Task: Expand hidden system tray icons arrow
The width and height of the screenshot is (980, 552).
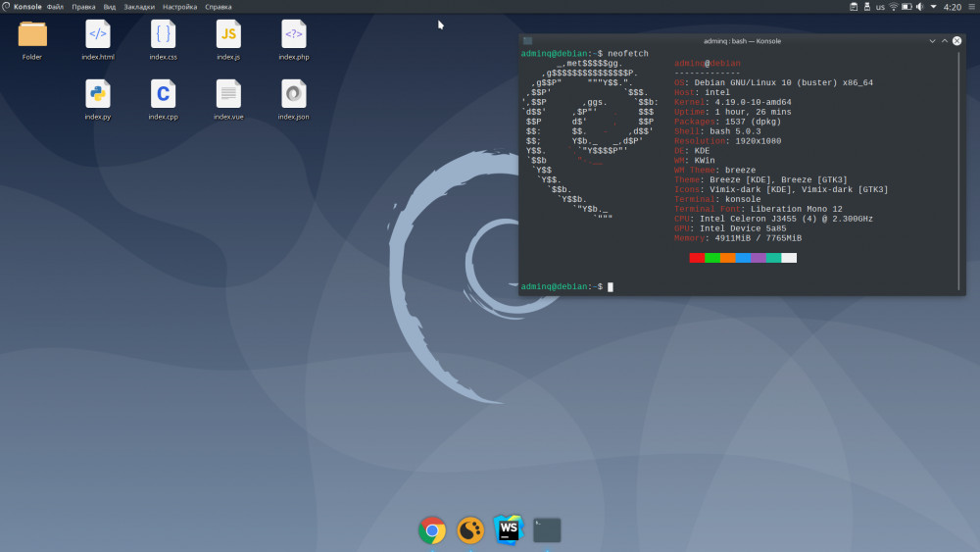Action: point(934,7)
